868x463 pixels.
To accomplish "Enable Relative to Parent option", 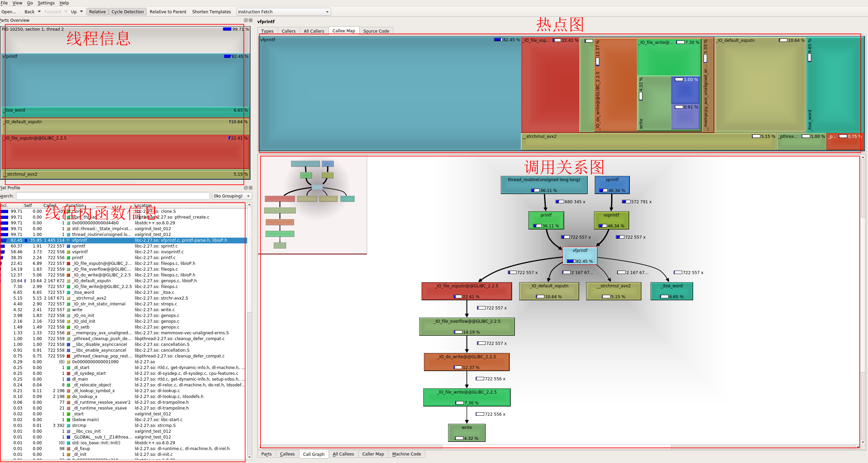I will click(168, 12).
